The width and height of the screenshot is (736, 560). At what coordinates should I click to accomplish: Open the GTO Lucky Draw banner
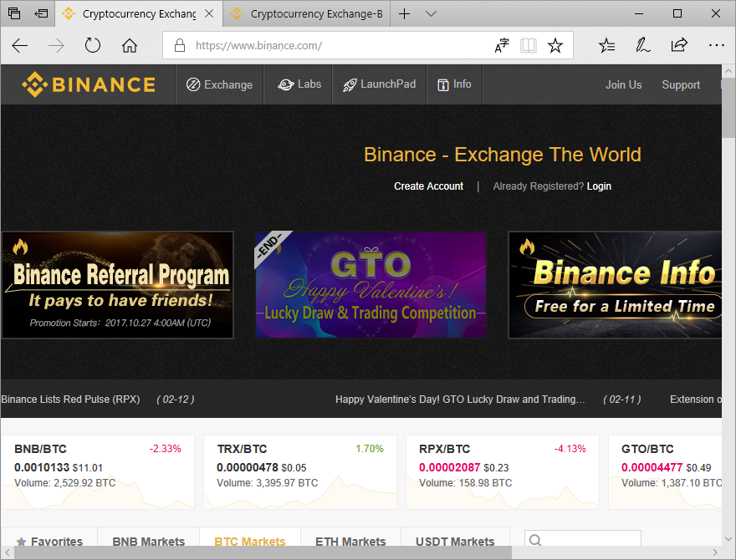tap(371, 285)
